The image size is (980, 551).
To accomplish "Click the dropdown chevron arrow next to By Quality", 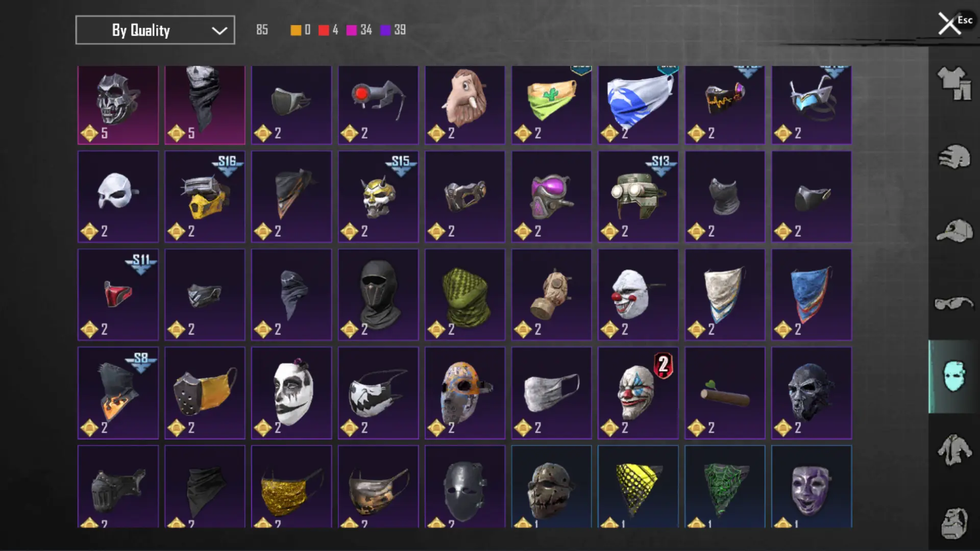I will [219, 31].
